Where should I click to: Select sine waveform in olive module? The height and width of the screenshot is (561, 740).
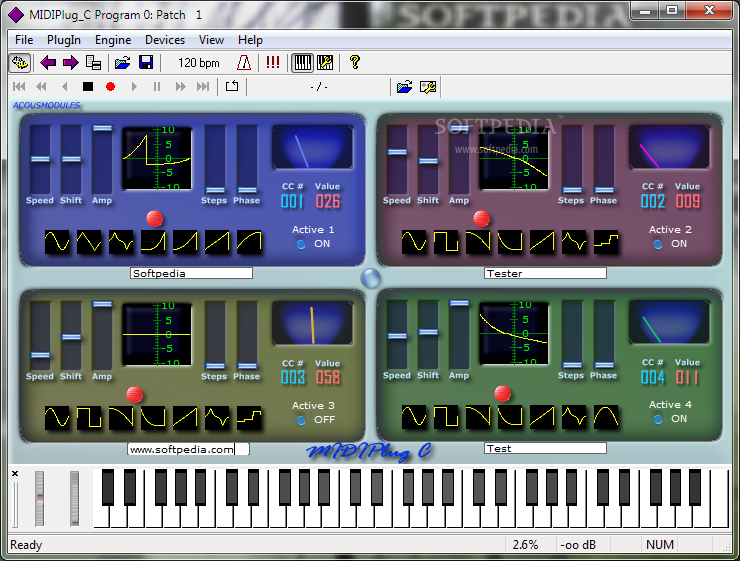pos(57,418)
